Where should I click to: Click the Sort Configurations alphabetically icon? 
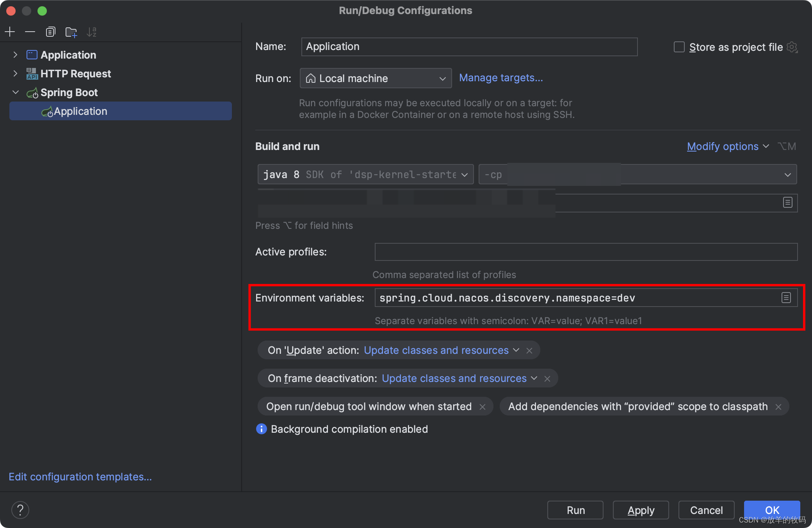pos(92,32)
